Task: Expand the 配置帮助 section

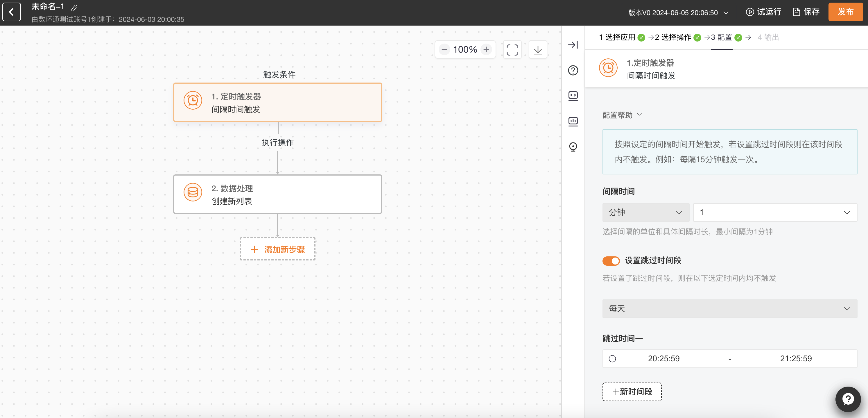Action: (x=622, y=115)
